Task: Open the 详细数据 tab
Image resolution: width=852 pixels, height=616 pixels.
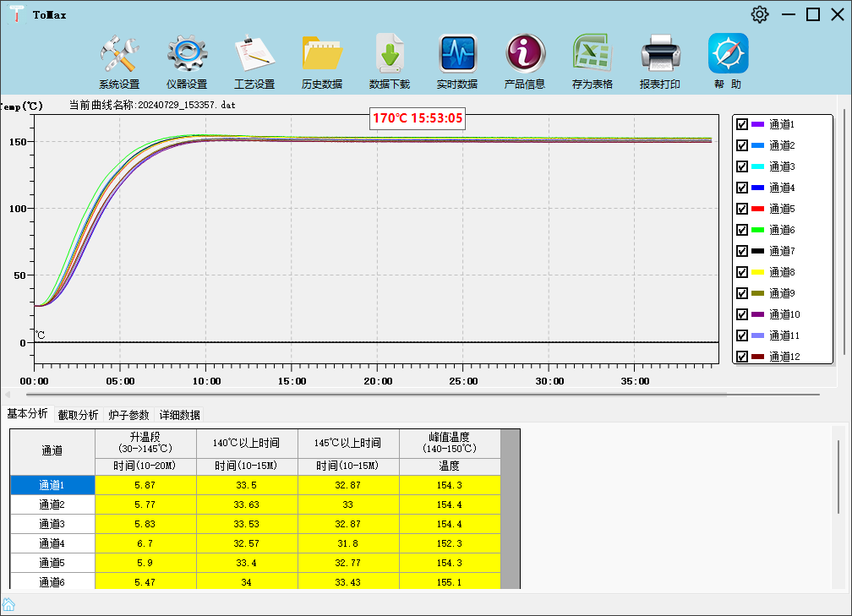Action: pyautogui.click(x=180, y=415)
